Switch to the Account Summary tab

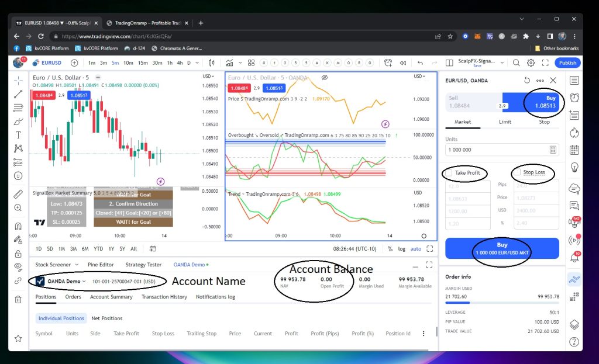(x=111, y=297)
